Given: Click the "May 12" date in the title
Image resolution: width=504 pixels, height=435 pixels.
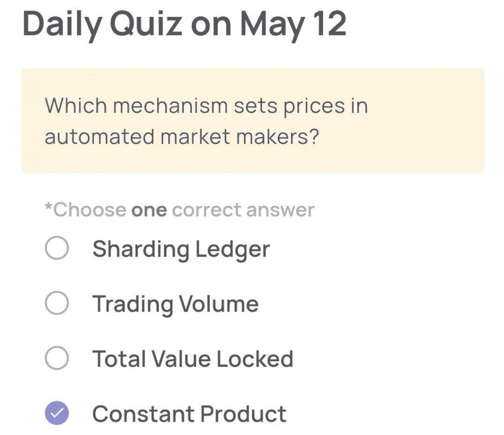Looking at the screenshot, I should coord(293,24).
